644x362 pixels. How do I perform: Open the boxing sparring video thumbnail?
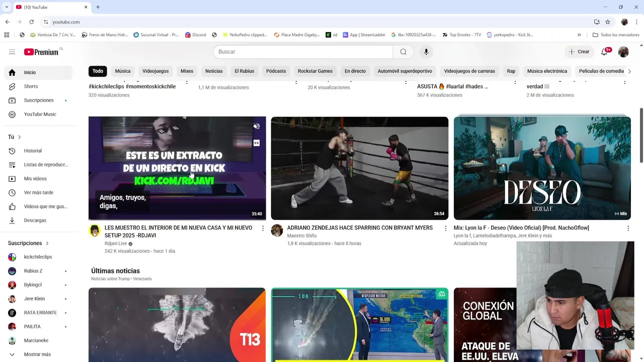pyautogui.click(x=360, y=168)
